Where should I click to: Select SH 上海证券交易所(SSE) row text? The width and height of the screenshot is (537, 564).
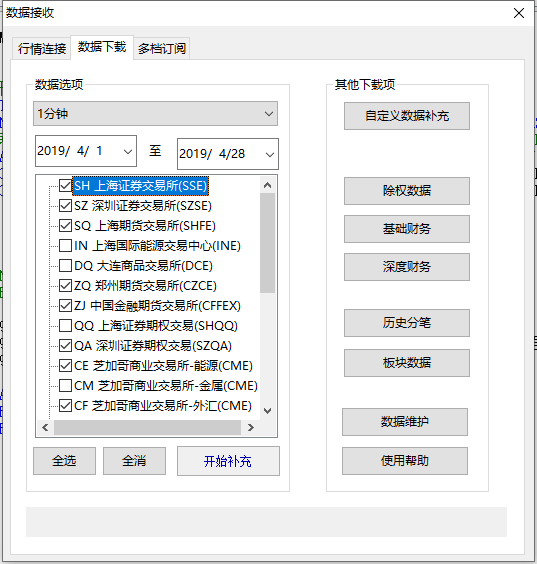point(141,186)
